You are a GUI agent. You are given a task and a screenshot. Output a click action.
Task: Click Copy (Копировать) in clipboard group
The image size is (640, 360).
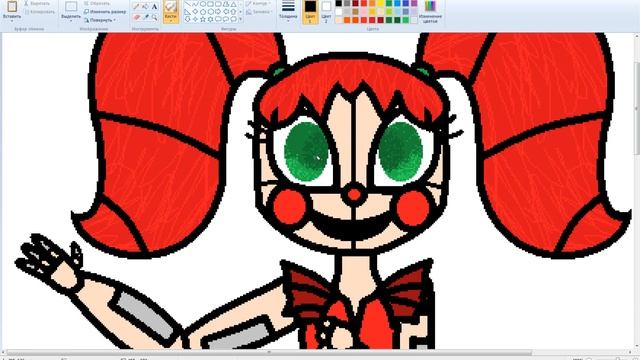pyautogui.click(x=40, y=12)
